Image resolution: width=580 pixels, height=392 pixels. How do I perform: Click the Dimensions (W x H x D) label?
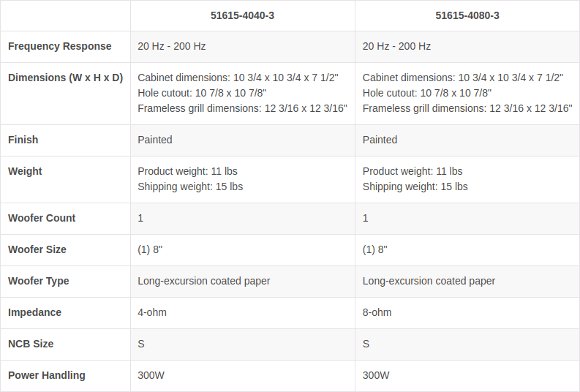point(65,78)
